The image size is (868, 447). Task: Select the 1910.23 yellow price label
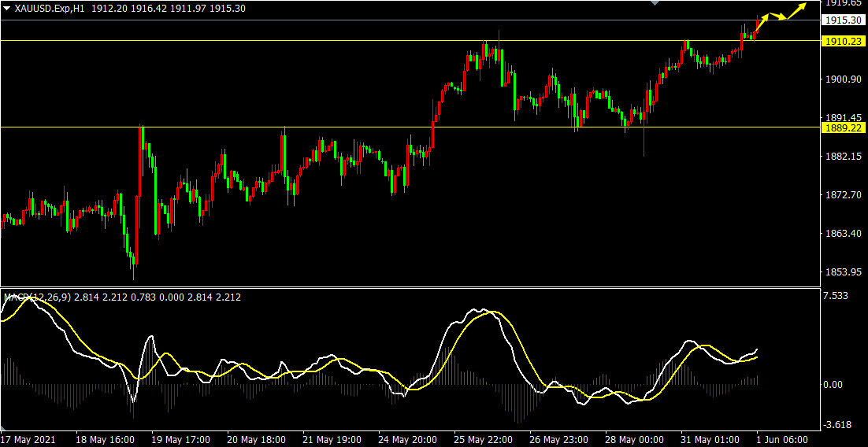(842, 41)
